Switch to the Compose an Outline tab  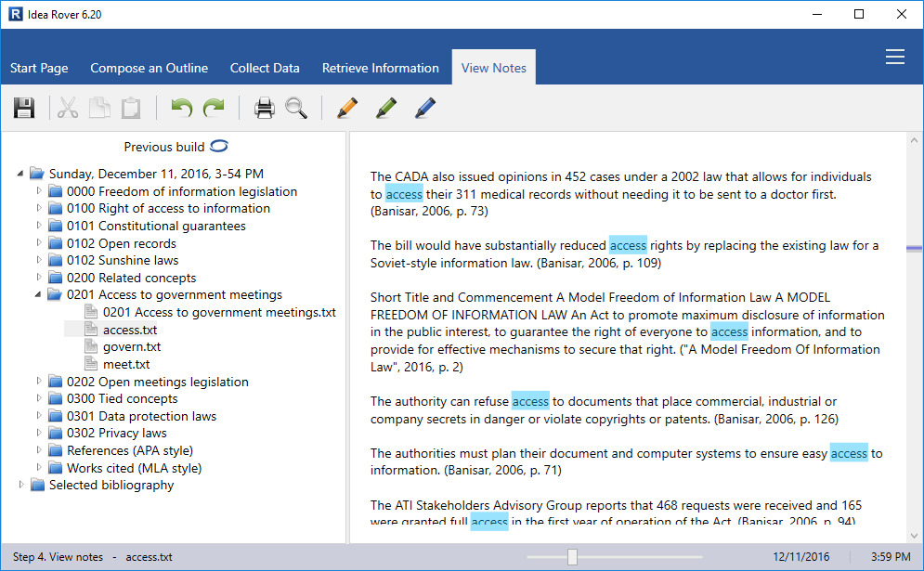click(x=149, y=68)
